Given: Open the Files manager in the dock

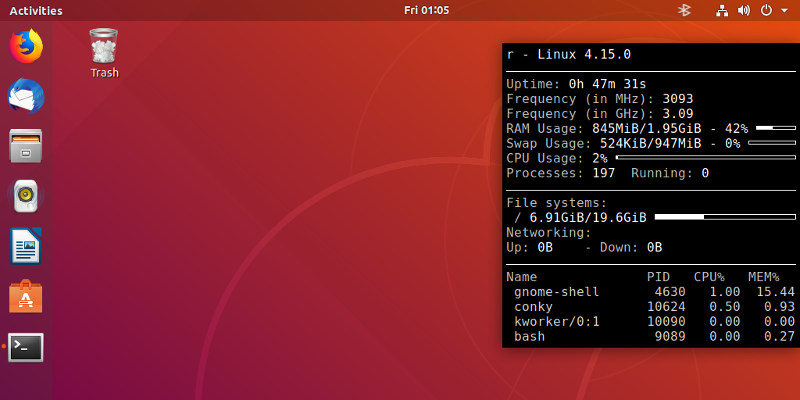Looking at the screenshot, I should (x=26, y=146).
